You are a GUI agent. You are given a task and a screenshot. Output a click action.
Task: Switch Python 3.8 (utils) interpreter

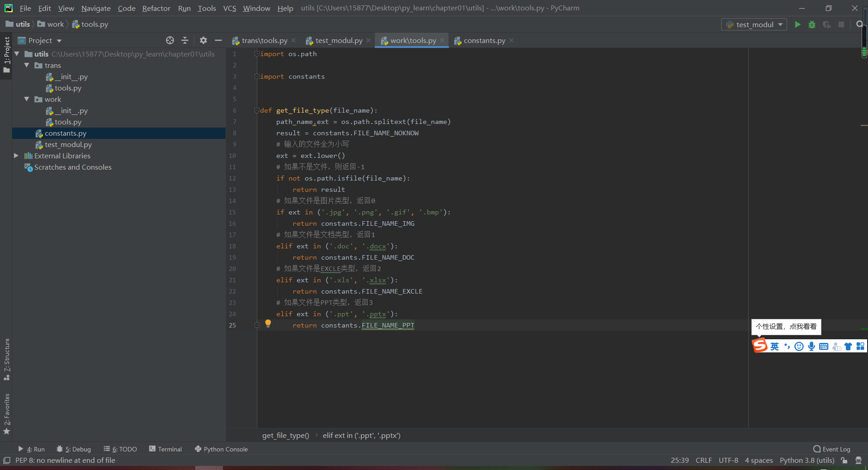click(807, 461)
